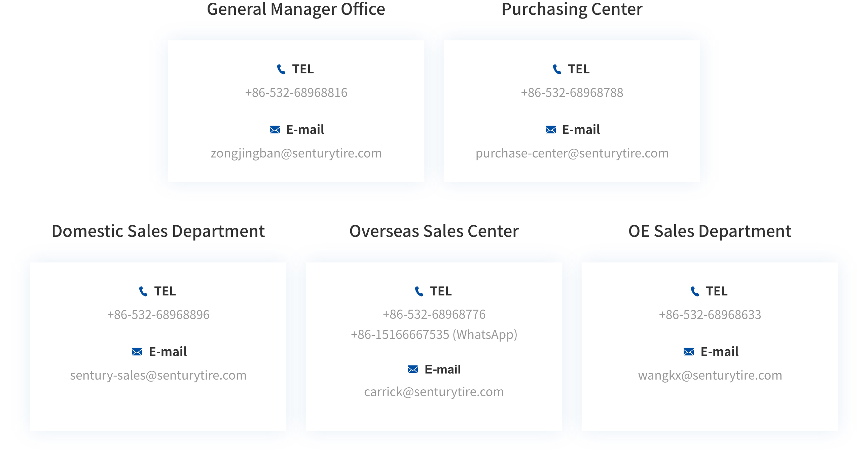Click the envelope icon in OE Sales card

(689, 352)
